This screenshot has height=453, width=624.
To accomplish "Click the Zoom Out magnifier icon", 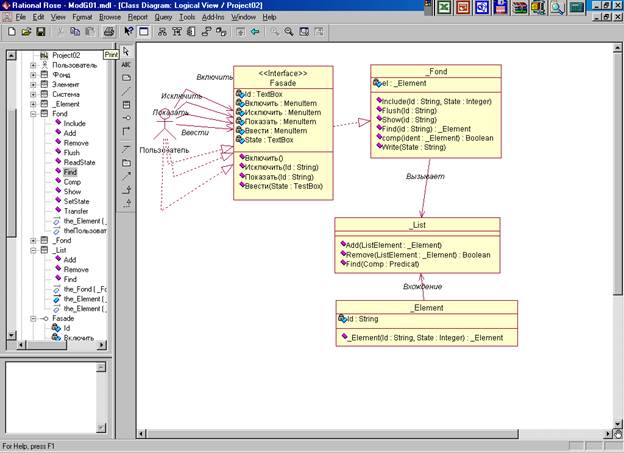I will (x=289, y=32).
